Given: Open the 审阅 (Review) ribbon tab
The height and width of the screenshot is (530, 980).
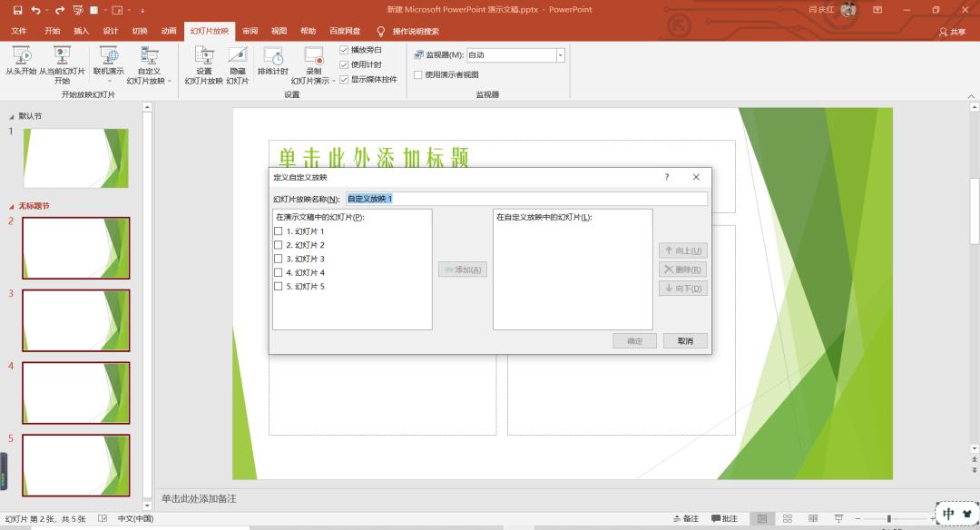Looking at the screenshot, I should tap(250, 31).
